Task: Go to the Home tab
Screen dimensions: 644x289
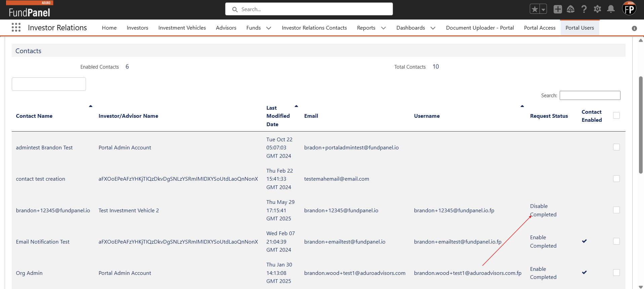Action: tap(109, 28)
